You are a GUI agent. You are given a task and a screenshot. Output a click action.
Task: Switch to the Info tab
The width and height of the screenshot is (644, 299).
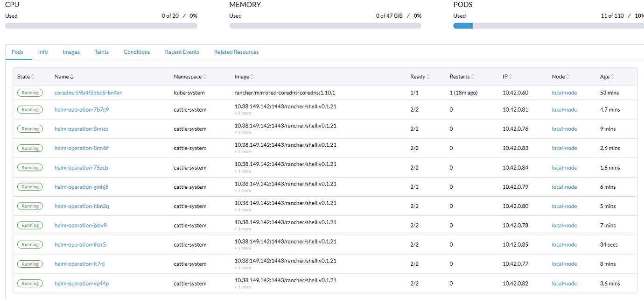tap(42, 52)
